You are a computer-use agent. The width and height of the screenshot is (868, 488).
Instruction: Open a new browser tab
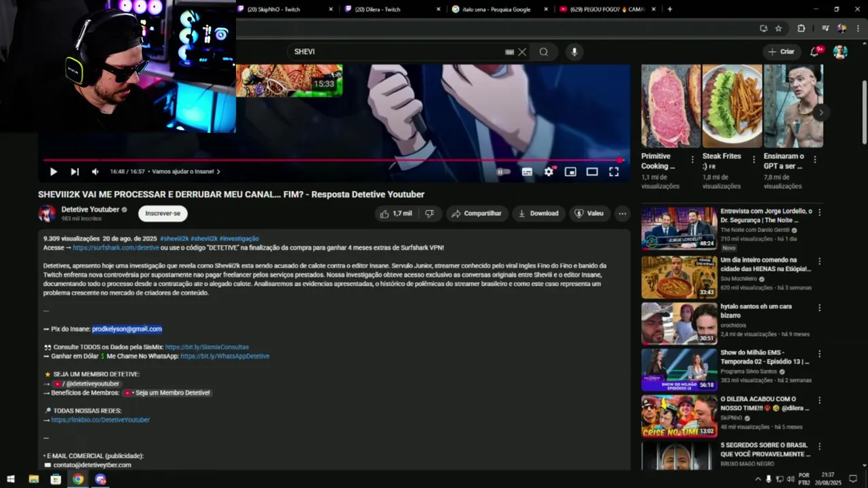(x=670, y=9)
